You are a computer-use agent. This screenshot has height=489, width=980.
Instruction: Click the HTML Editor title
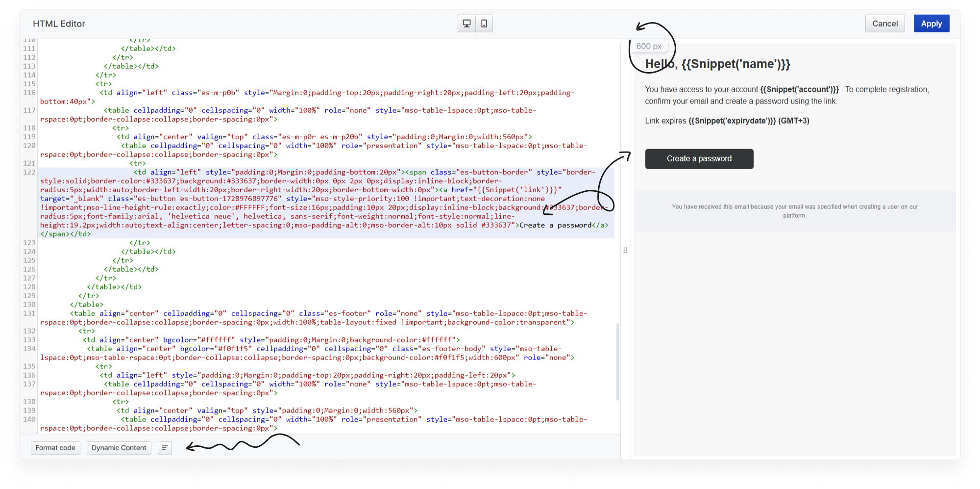59,24
